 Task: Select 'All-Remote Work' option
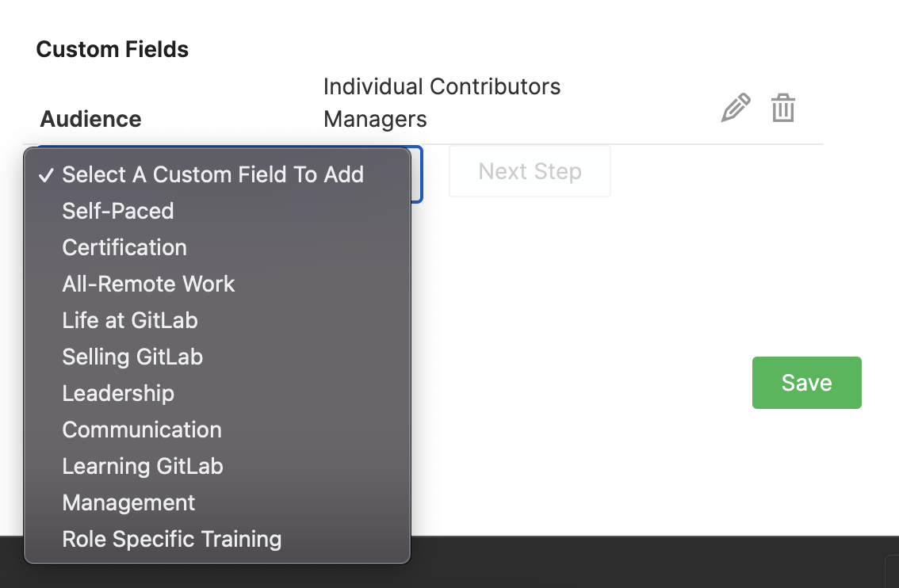148,284
